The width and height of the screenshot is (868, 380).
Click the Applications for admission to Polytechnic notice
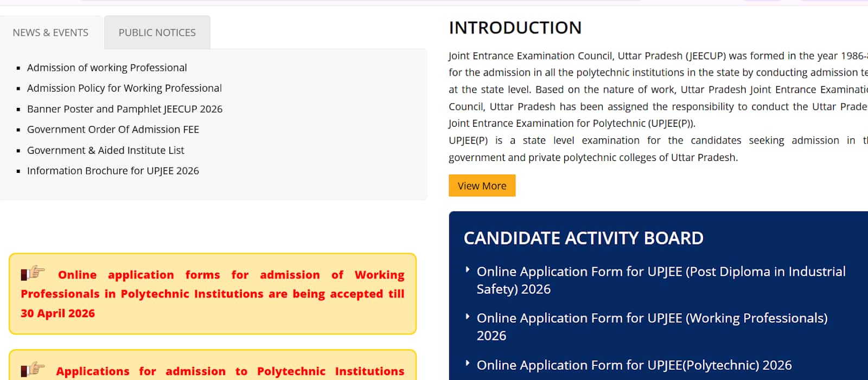230,371
